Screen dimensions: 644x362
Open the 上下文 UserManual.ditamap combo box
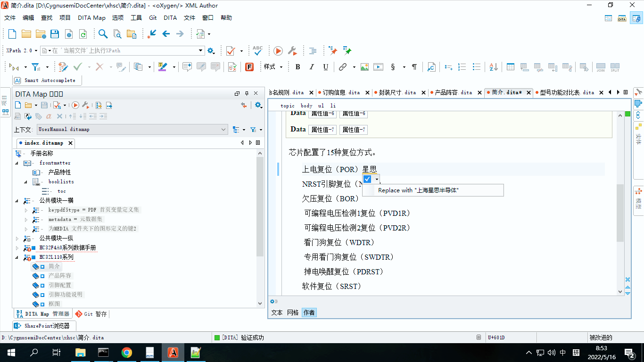pyautogui.click(x=132, y=129)
